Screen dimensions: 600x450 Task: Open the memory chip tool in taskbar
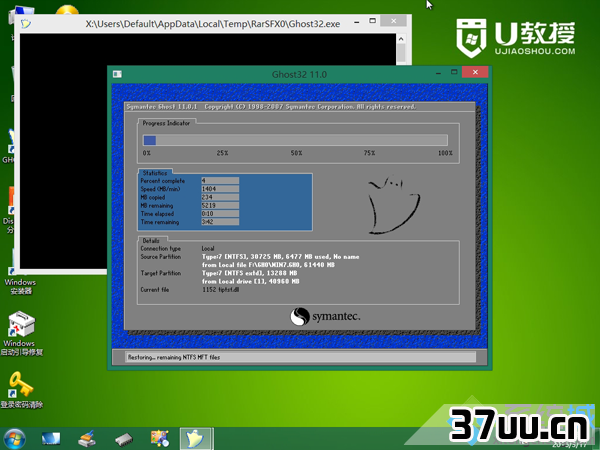click(124, 439)
